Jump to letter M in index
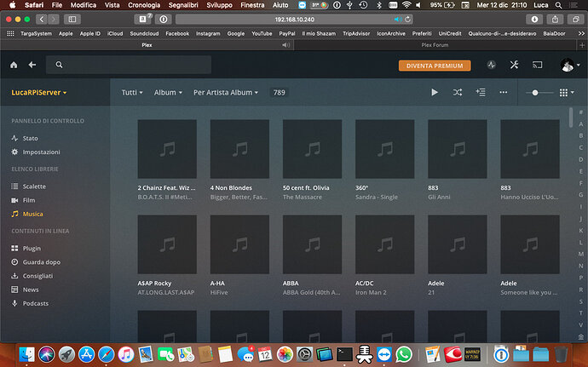 pyautogui.click(x=581, y=254)
